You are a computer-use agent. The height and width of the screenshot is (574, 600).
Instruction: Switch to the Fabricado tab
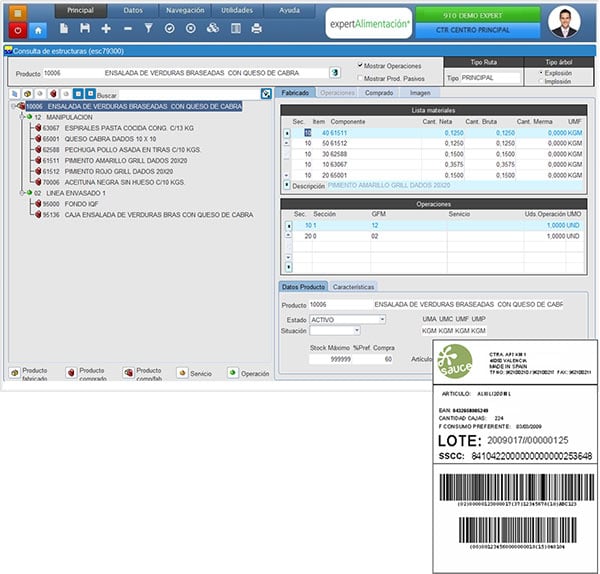pos(295,93)
